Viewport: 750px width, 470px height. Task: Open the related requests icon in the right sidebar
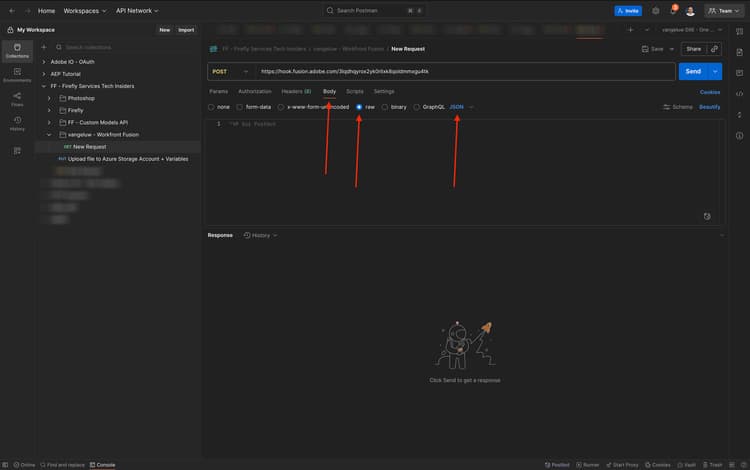pyautogui.click(x=739, y=115)
